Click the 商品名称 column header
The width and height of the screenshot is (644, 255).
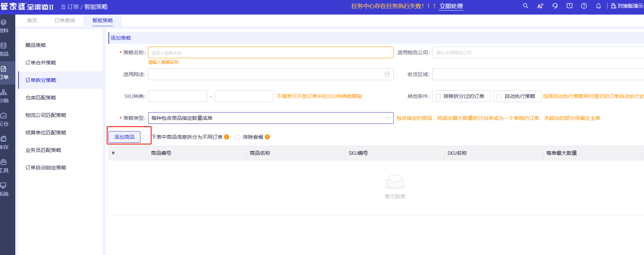coord(296,153)
